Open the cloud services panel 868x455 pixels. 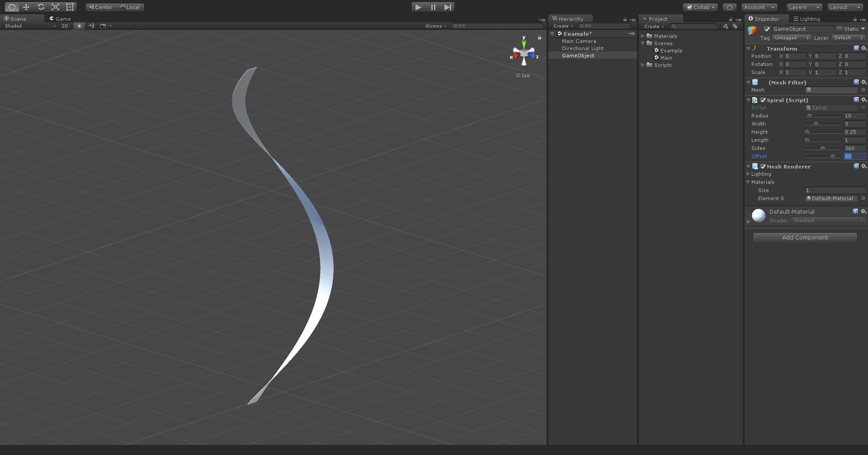tap(730, 7)
